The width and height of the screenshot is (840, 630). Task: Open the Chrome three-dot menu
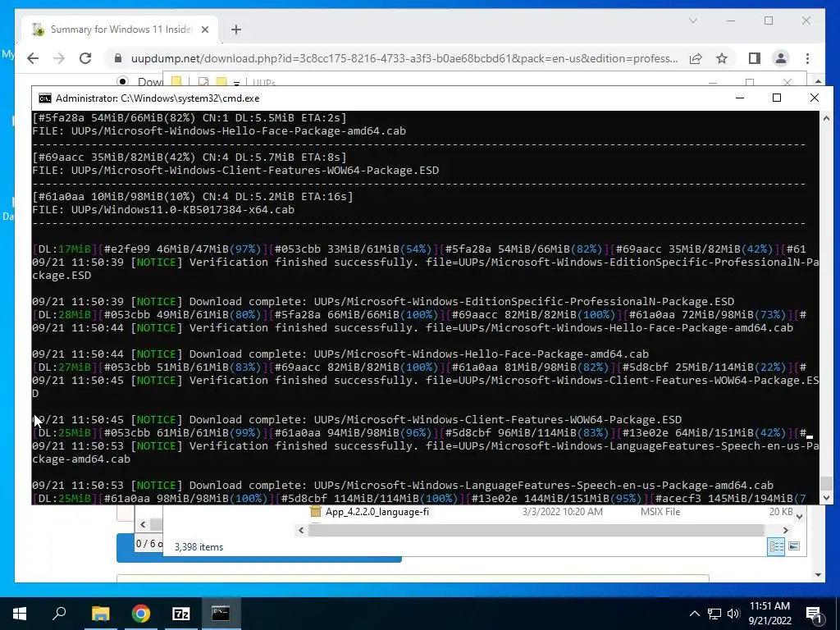pyautogui.click(x=807, y=58)
